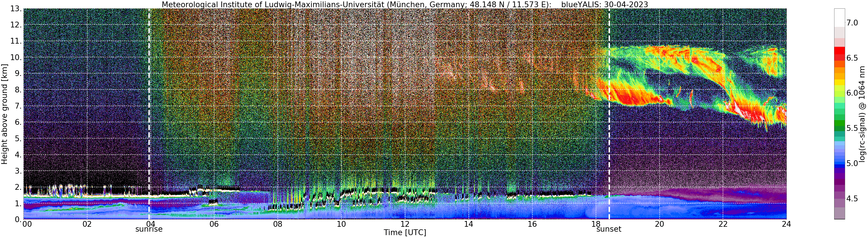Click the 'sunrise' label below the axis
The image size is (868, 238).
(x=149, y=229)
